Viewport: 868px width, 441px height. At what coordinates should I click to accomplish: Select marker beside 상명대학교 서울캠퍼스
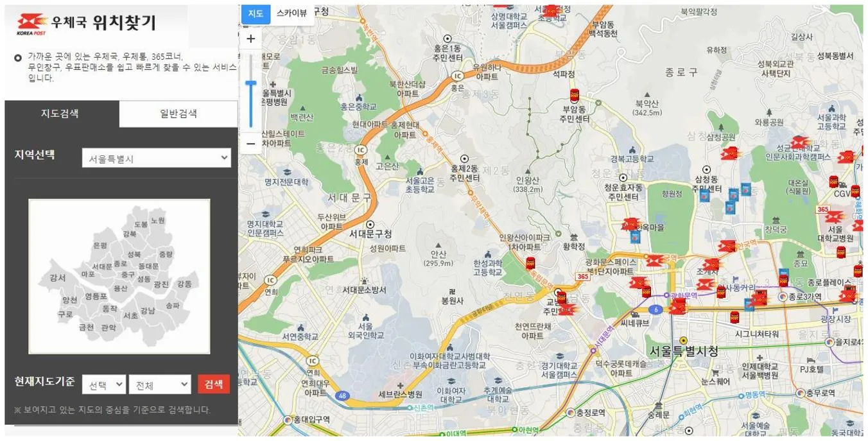click(x=551, y=11)
